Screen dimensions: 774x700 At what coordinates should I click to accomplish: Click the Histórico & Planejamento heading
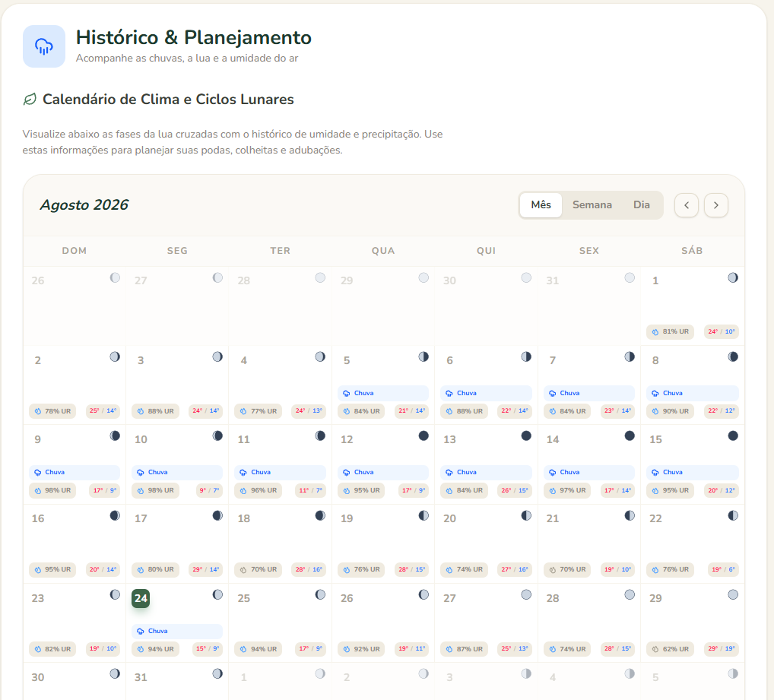click(x=193, y=37)
